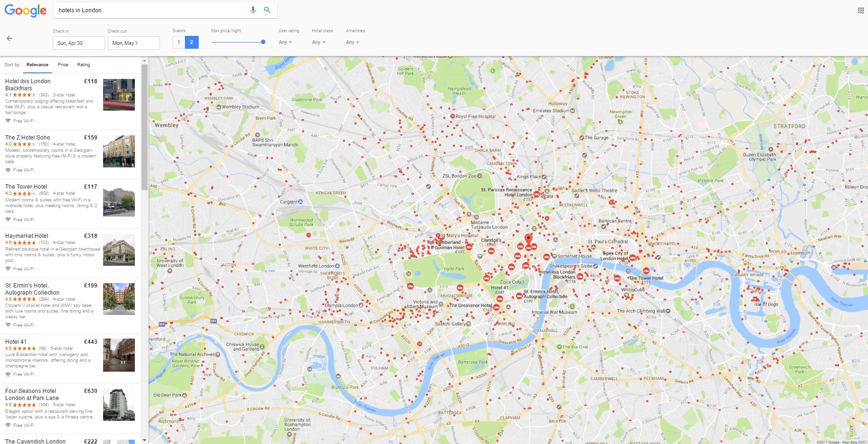Viewport: 868px width, 444px height.
Task: Open the User rating dropdown
Action: point(285,42)
